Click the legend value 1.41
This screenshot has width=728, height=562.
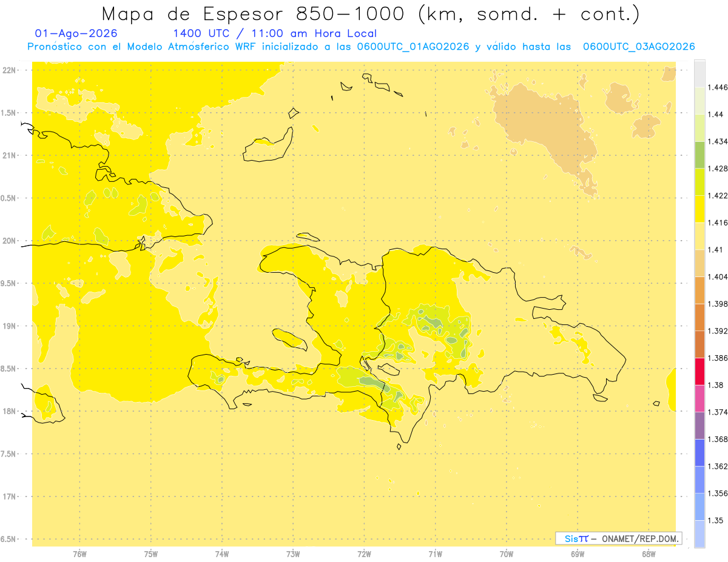point(716,249)
